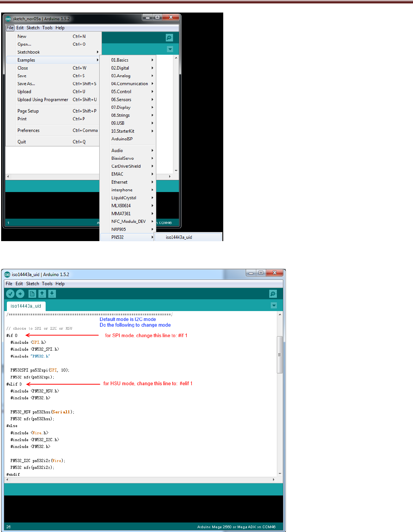Expand the Sketchbook submenu

point(53,52)
